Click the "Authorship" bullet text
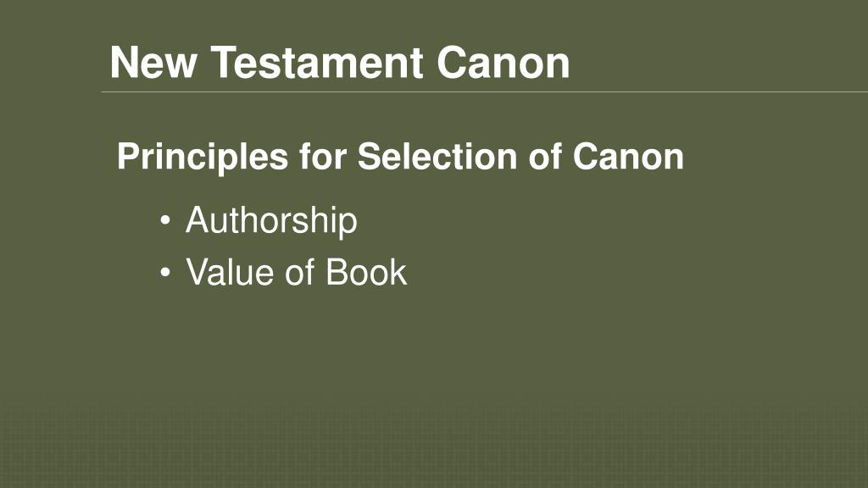 [271, 221]
